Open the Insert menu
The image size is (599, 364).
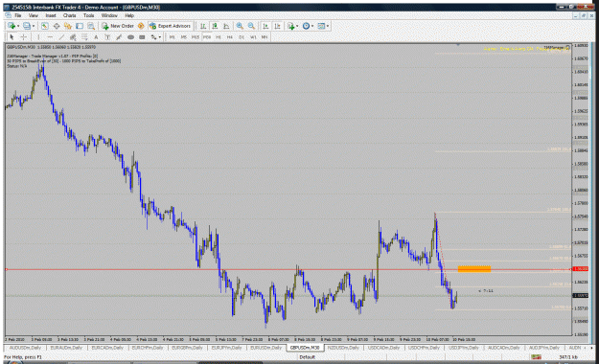coord(51,15)
